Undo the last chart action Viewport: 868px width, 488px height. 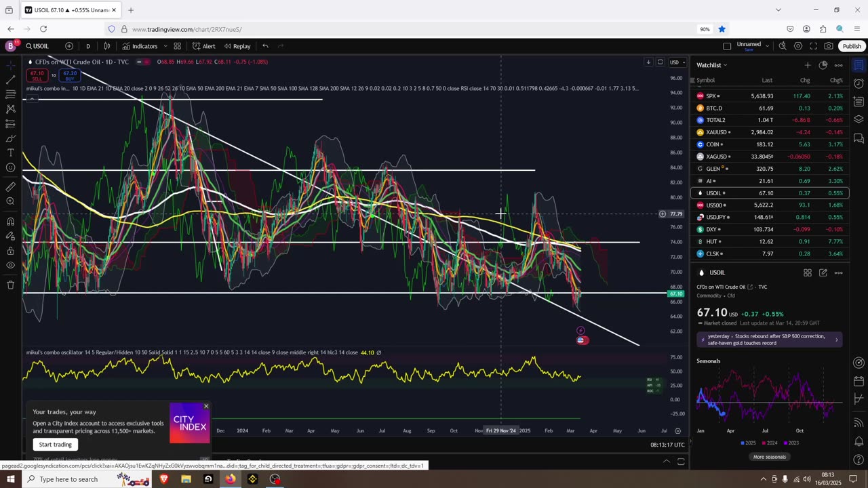click(x=265, y=46)
